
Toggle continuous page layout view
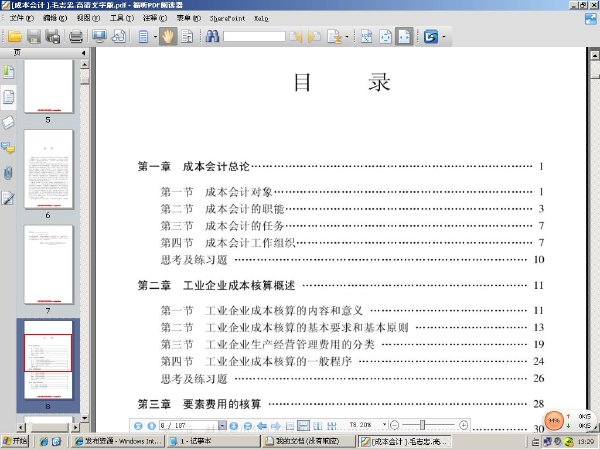(x=303, y=426)
